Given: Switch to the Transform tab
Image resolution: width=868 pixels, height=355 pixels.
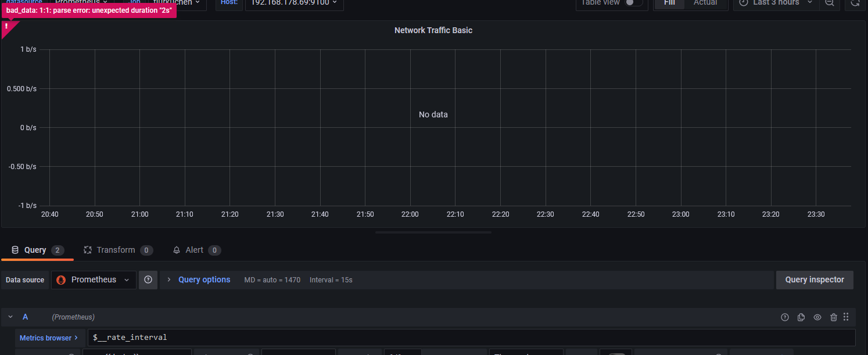Looking at the screenshot, I should pos(117,250).
